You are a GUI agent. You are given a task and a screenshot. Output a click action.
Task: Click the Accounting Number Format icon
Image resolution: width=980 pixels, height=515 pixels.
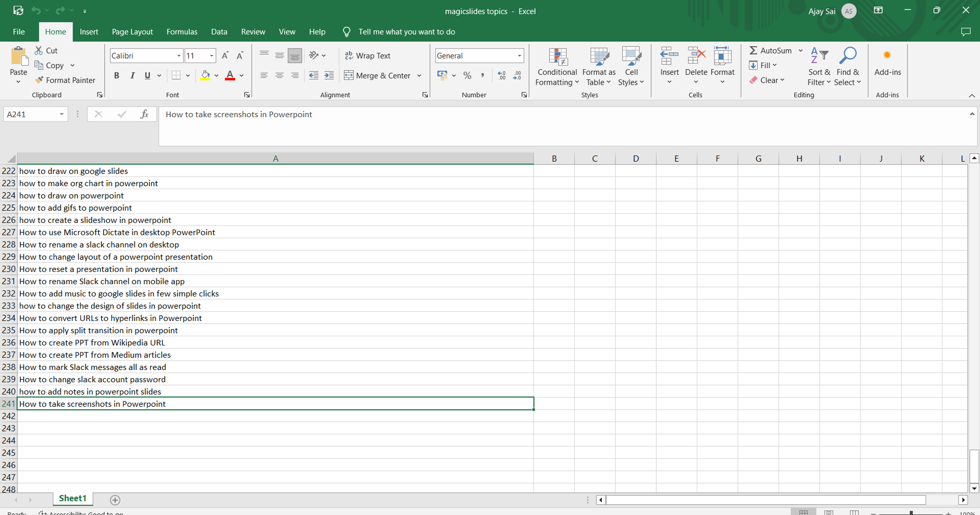tap(442, 75)
